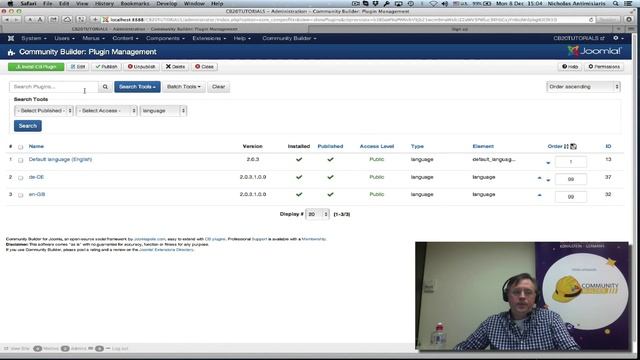The image size is (640, 360).
Task: Move de-DE row down in order
Action: coord(548,180)
